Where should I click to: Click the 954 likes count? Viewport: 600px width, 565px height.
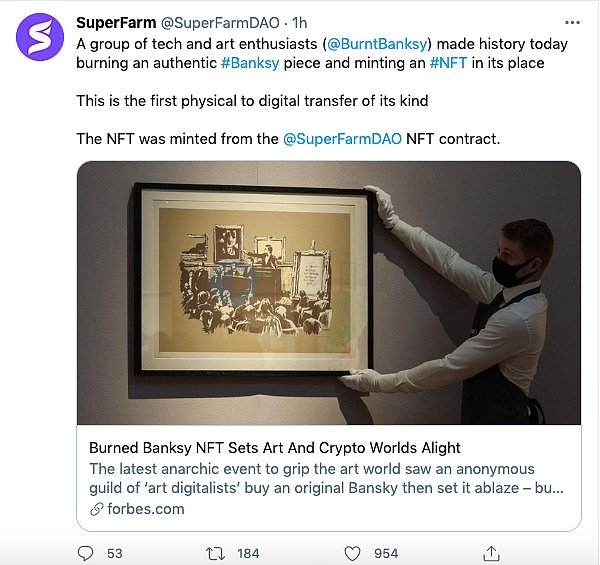pos(385,553)
